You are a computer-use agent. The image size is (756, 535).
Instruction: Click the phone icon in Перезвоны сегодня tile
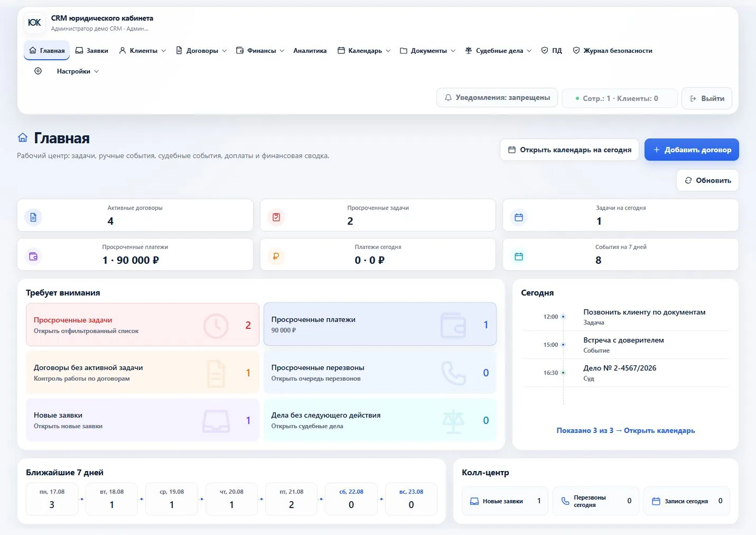click(565, 501)
